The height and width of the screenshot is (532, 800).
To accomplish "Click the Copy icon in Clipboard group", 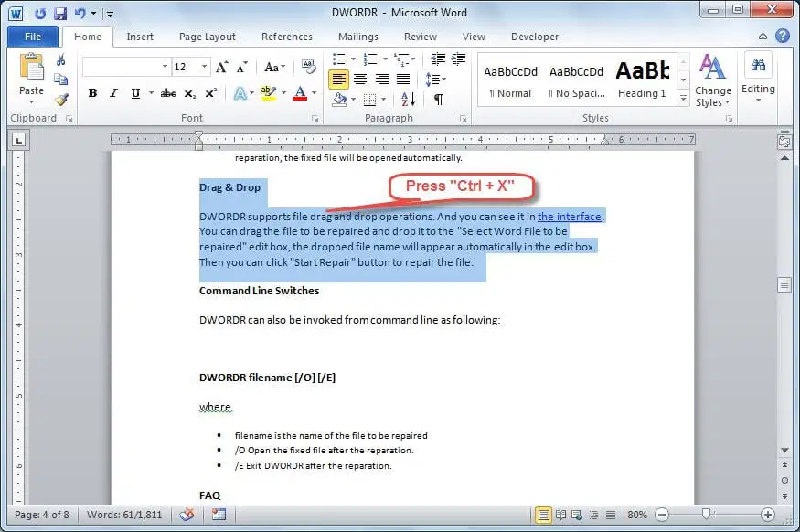I will (60, 79).
